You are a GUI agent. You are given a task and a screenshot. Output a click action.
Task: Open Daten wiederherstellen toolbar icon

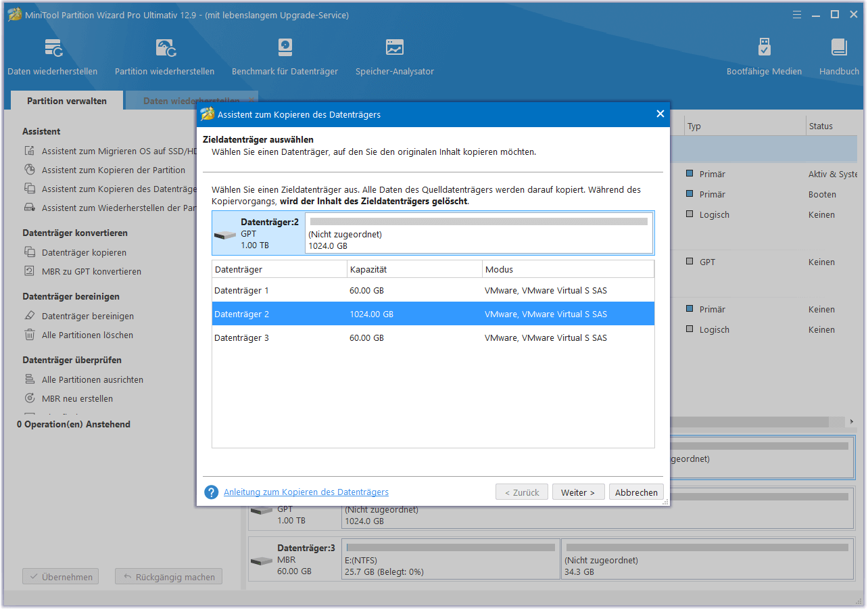[53, 48]
